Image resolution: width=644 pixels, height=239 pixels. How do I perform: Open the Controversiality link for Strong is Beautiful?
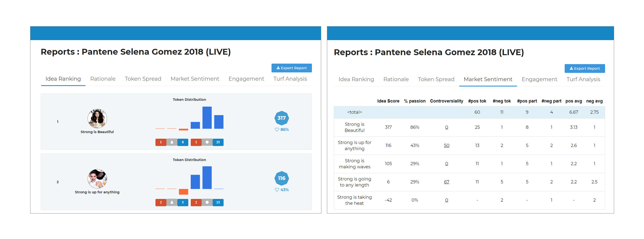click(x=446, y=127)
